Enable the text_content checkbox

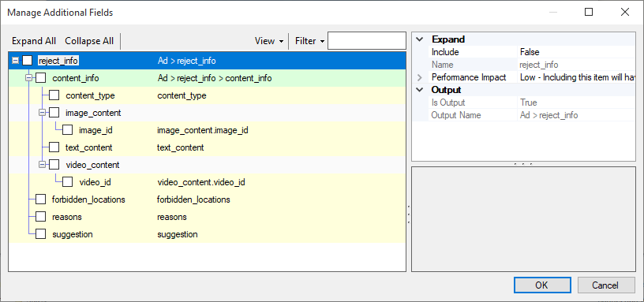[x=54, y=147]
